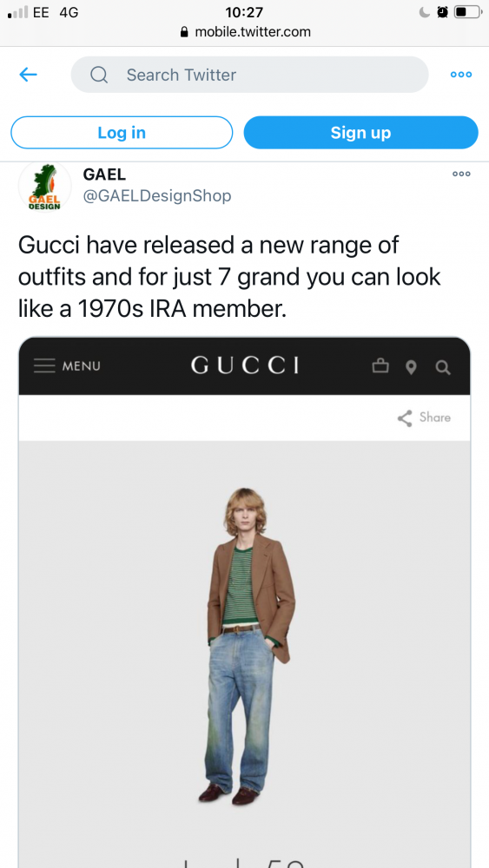Open the GAEL Design profile avatar
Image resolution: width=489 pixels, height=868 pixels.
pyautogui.click(x=45, y=187)
